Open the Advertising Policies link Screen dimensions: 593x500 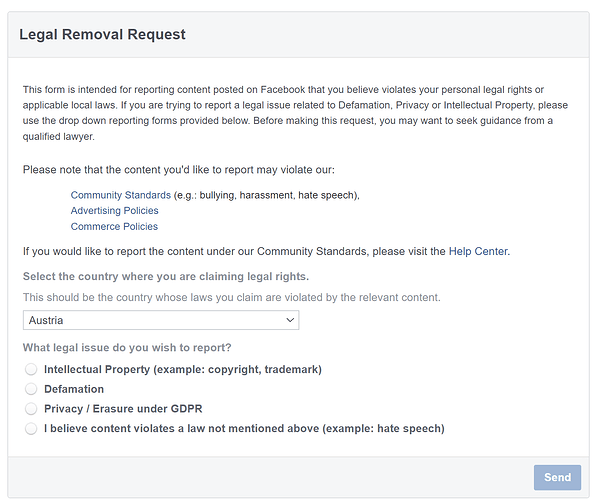[x=115, y=211]
